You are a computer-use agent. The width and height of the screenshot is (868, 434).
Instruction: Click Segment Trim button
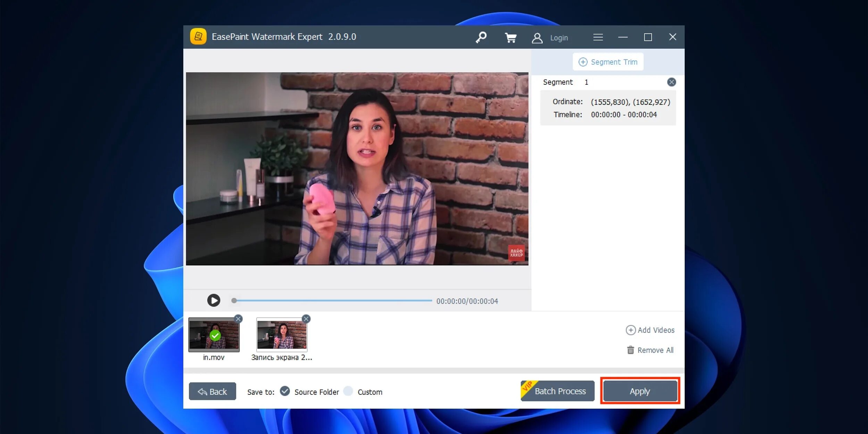pos(608,62)
